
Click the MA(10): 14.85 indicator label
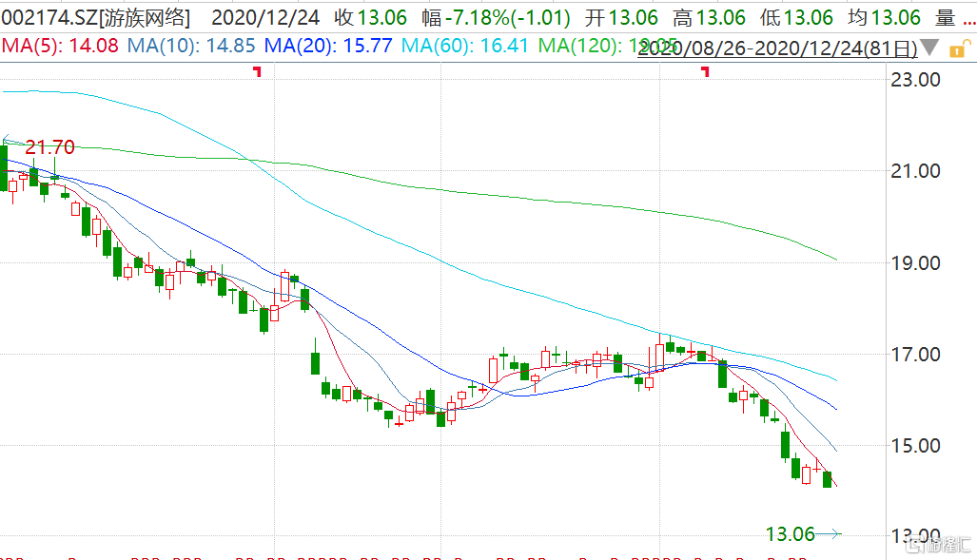tap(191, 46)
